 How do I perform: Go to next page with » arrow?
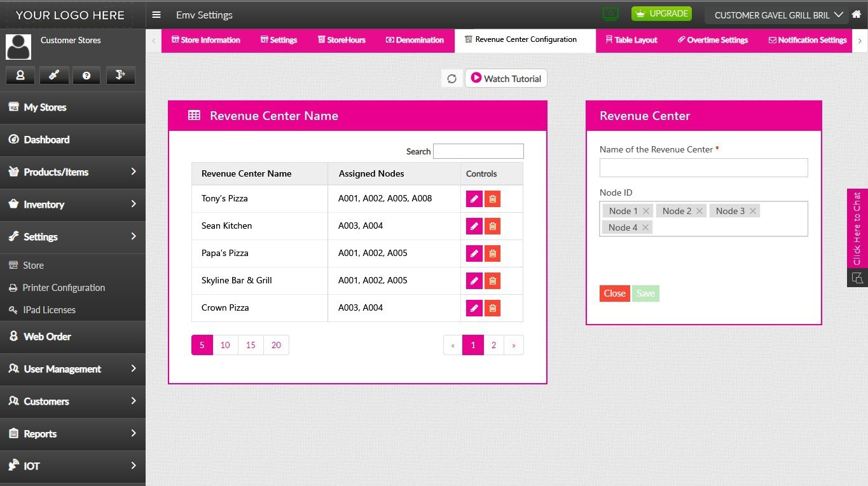pos(514,345)
